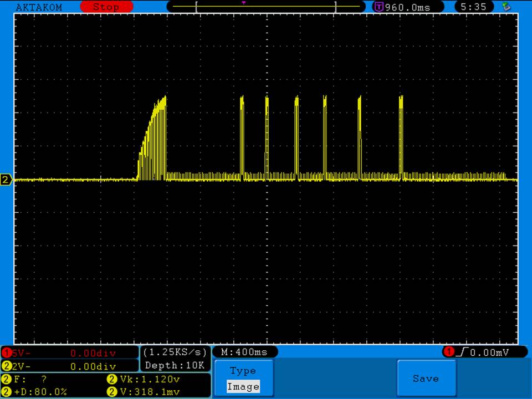Click the AKTAKOM brand label
The image size is (532, 399).
tap(39, 7)
